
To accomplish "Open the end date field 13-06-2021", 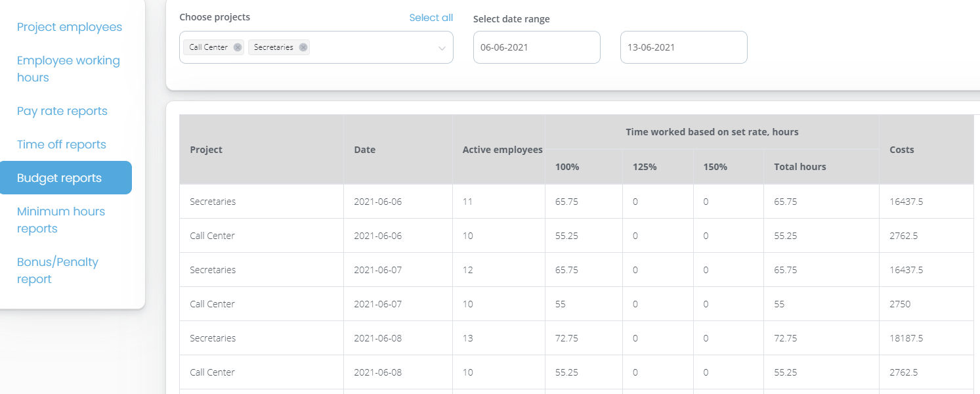I will click(x=683, y=47).
